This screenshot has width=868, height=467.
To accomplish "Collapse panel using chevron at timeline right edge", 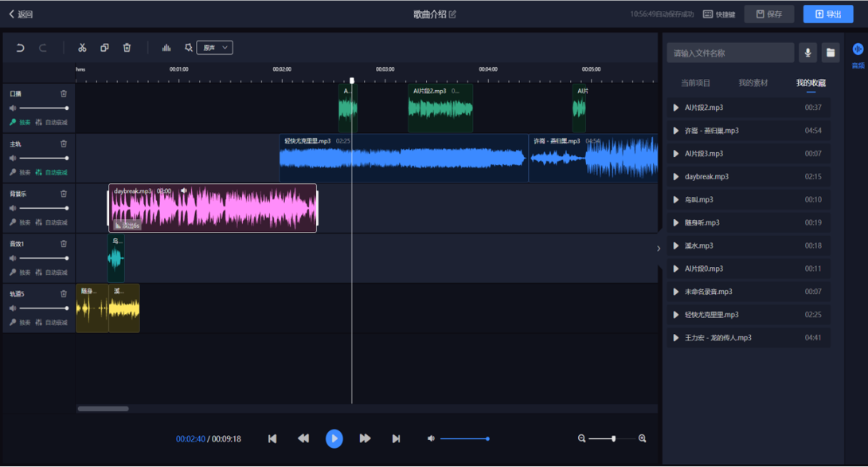I will pyautogui.click(x=659, y=249).
